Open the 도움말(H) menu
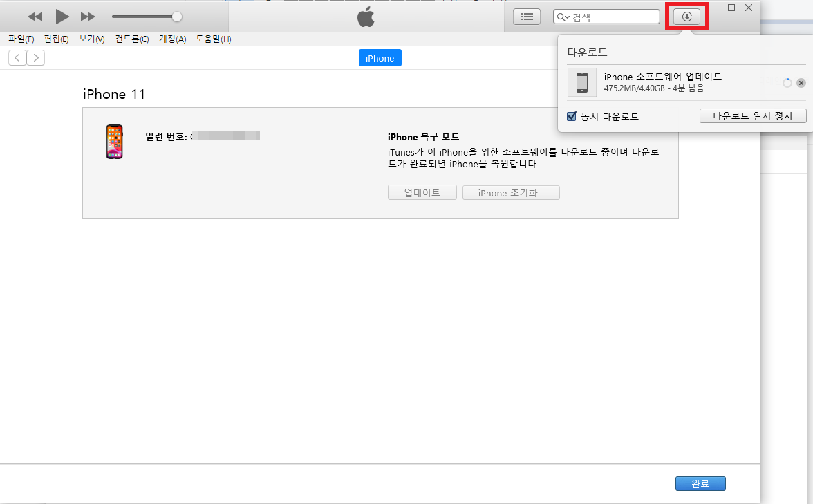 coord(213,39)
